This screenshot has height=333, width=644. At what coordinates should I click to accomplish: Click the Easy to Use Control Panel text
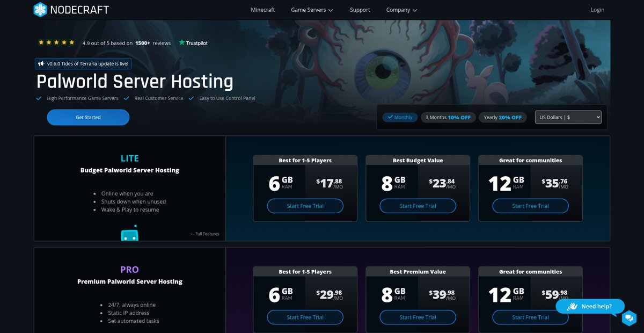[227, 98]
